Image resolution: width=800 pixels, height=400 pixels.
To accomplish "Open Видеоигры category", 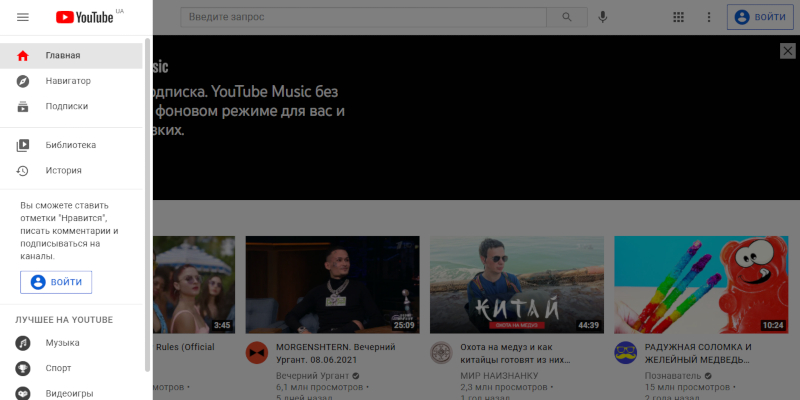I will [x=69, y=393].
